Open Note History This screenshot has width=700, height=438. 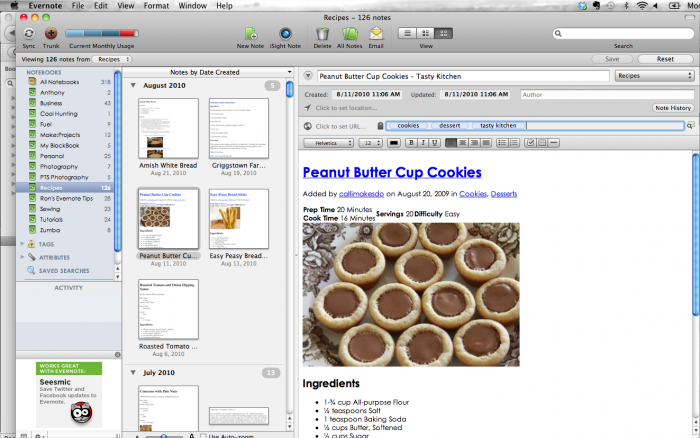point(673,108)
